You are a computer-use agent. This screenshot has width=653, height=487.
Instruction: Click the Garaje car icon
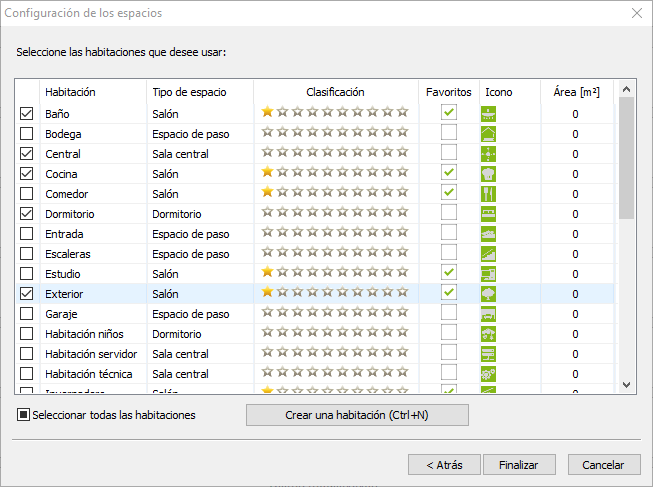[x=488, y=313]
